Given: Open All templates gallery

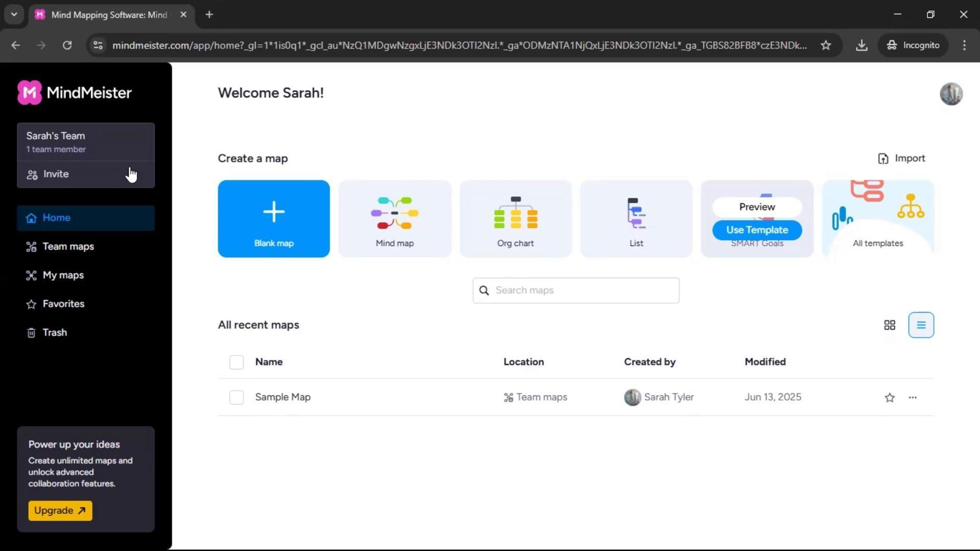Looking at the screenshot, I should coord(877,219).
